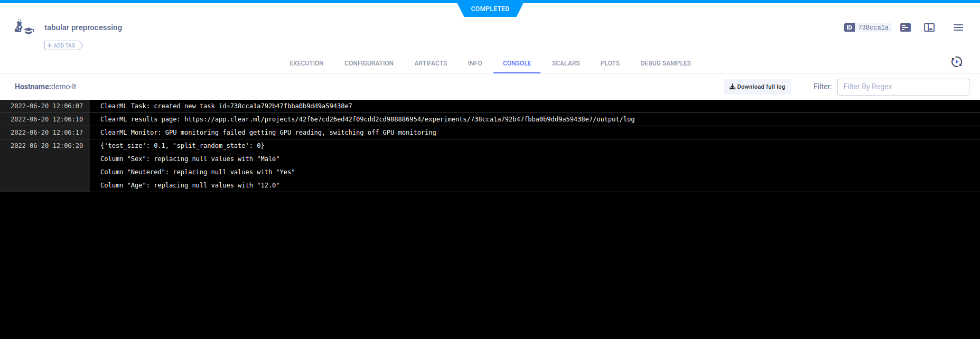
Task: Click the "tabular preprocessing" task title
Action: coord(83,27)
